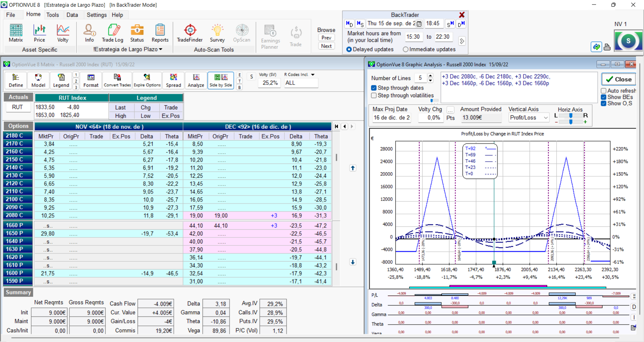Click the Browse Prev button
This screenshot has width=644, height=342.
click(x=326, y=38)
